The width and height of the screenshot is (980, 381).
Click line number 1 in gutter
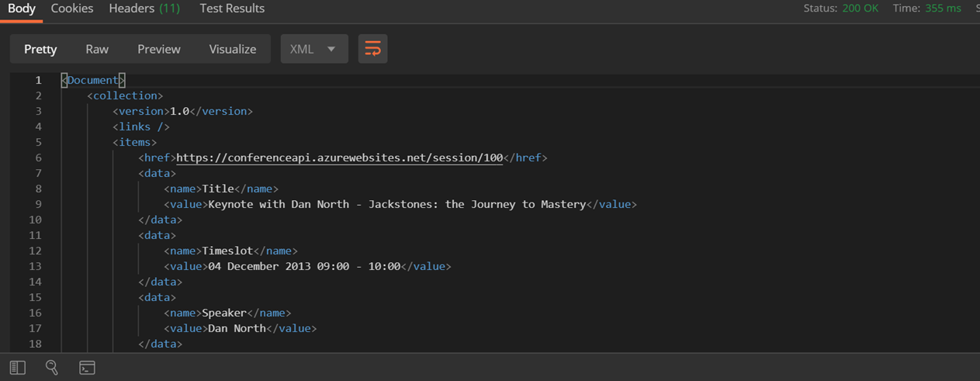tap(38, 80)
